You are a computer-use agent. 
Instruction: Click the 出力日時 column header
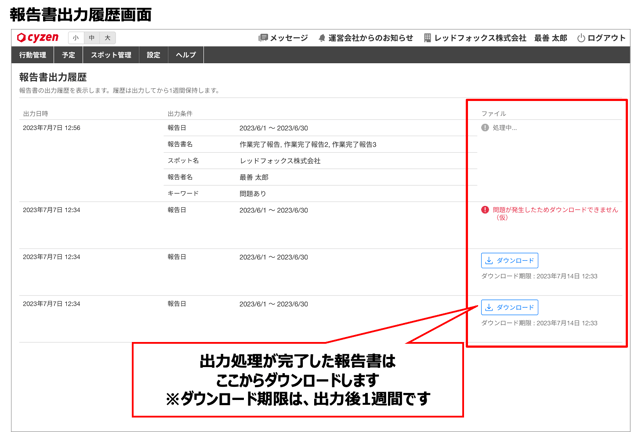point(35,114)
